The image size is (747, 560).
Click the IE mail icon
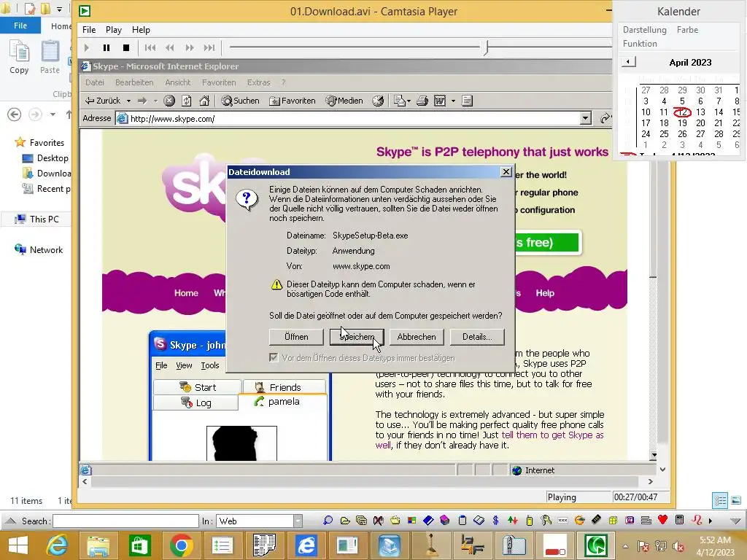[x=399, y=101]
